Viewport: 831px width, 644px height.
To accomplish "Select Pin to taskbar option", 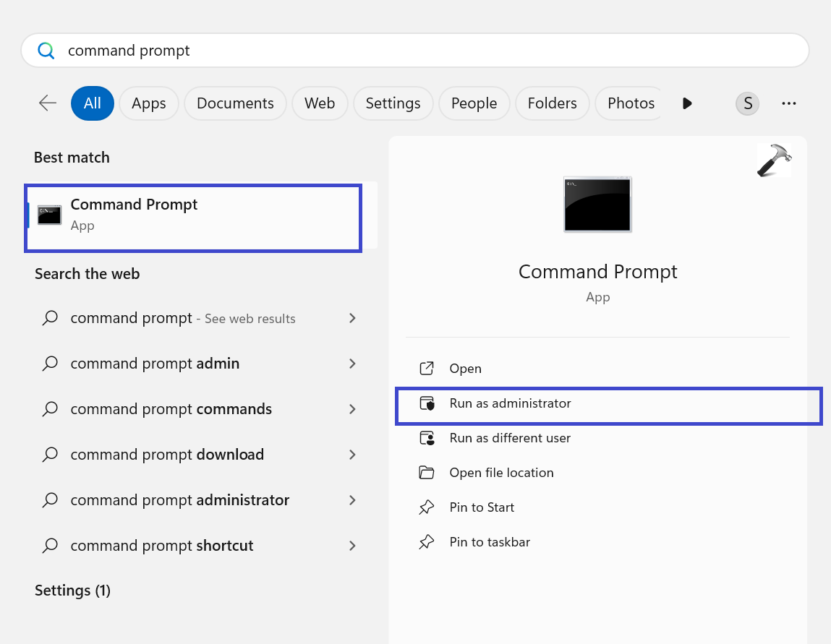I will pyautogui.click(x=490, y=542).
